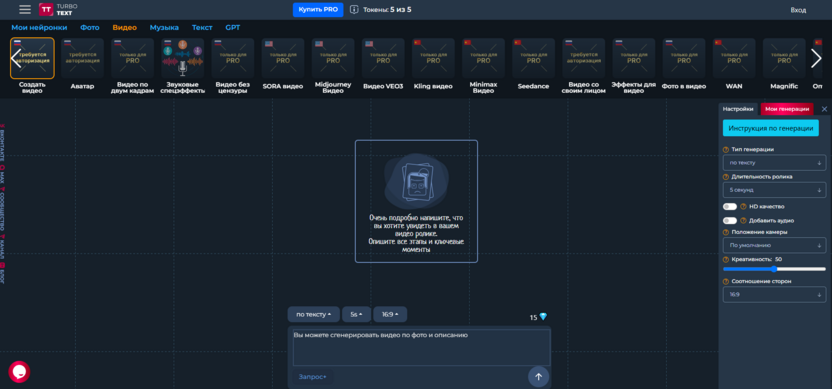Screen dimensions: 832x389
Task: Switch to the Текст tab
Action: pos(202,28)
